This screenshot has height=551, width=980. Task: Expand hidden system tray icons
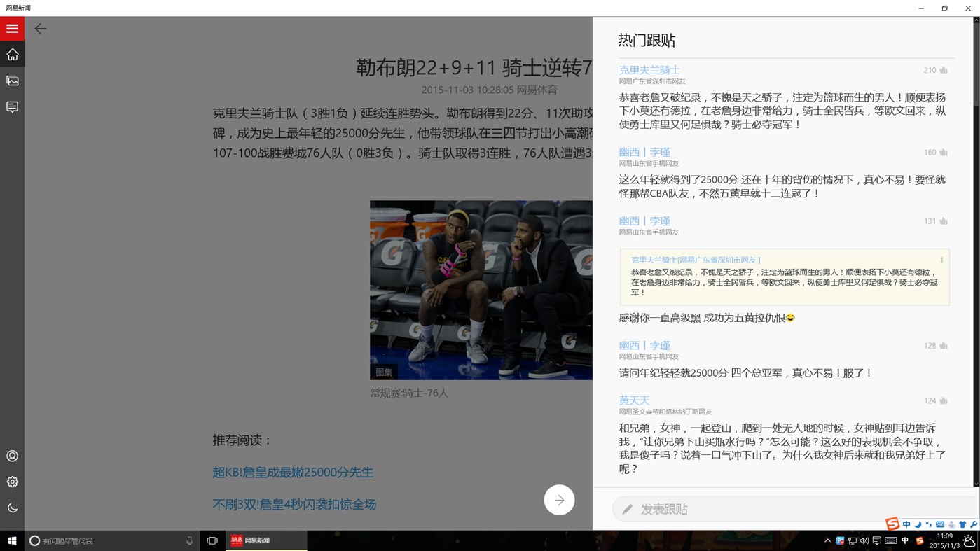coord(827,540)
